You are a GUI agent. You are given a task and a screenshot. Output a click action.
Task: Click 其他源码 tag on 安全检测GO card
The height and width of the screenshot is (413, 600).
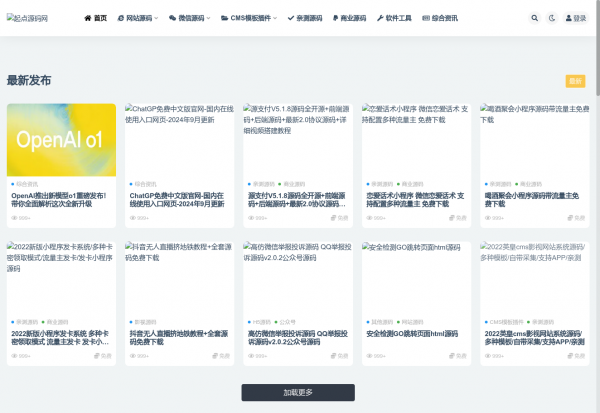[x=380, y=322]
